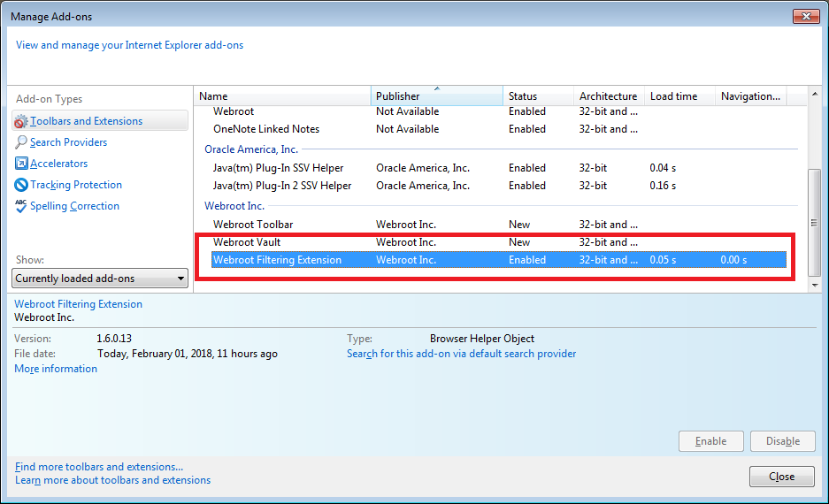Click the Spelling Correction ABC icon

coord(20,206)
